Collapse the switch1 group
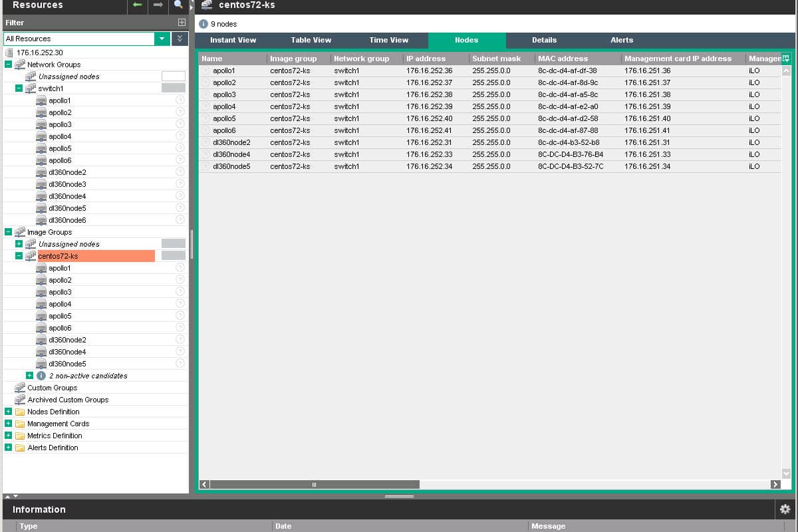 coord(19,88)
